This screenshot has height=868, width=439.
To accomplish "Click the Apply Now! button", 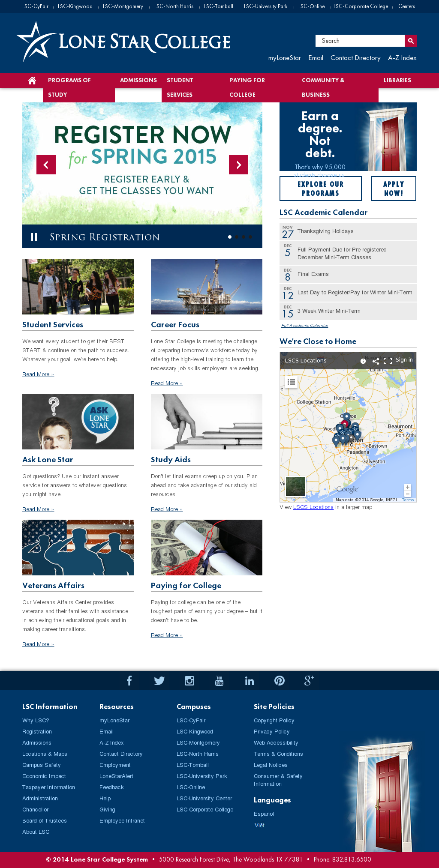I will pos(393,189).
